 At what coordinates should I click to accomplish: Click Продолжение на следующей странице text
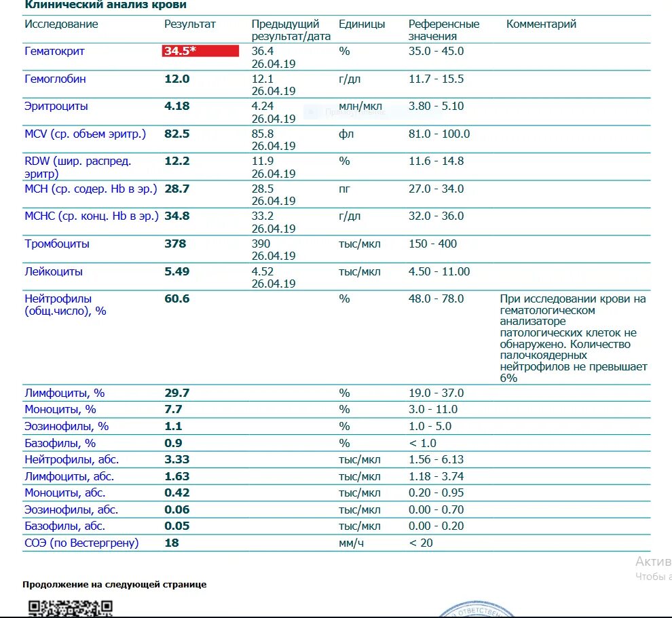coord(115,585)
